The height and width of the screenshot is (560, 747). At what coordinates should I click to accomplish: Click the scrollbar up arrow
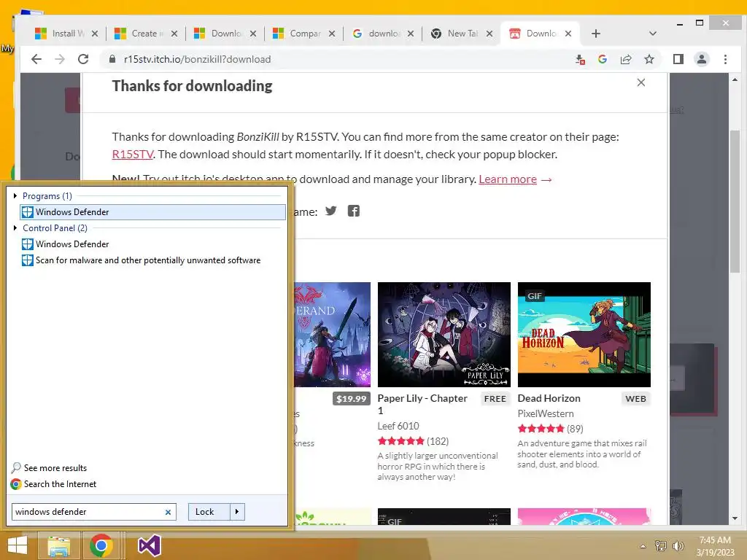point(735,79)
